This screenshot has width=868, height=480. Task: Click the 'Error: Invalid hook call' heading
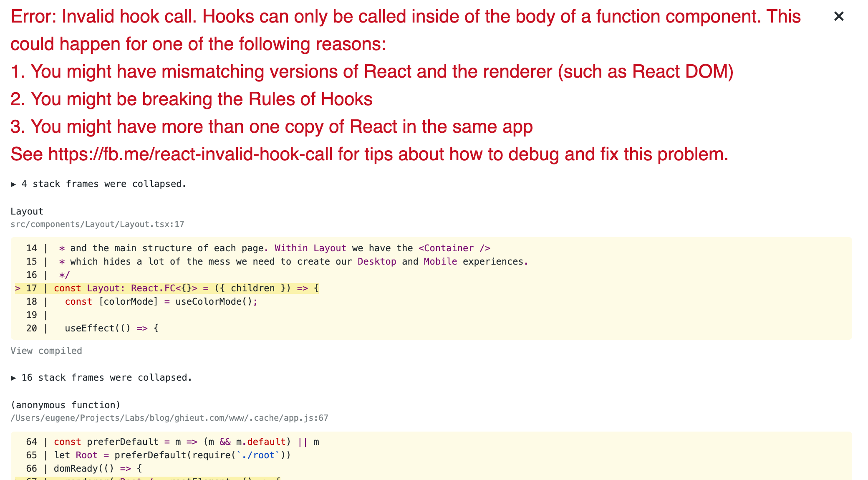tap(406, 30)
